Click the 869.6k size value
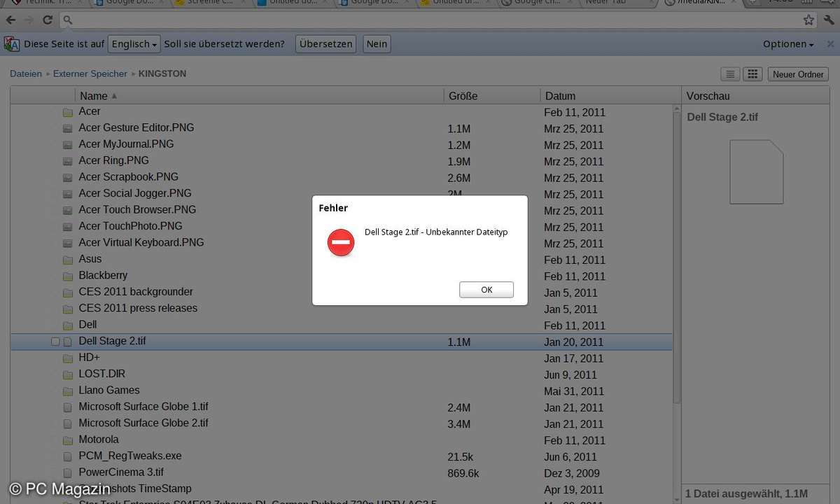 click(x=463, y=473)
